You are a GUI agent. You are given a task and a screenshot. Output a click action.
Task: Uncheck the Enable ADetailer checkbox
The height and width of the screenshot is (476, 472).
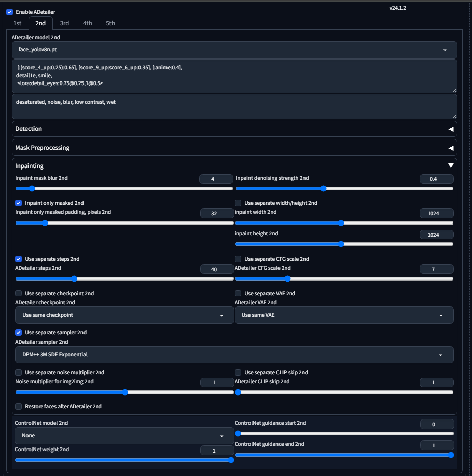[x=9, y=12]
